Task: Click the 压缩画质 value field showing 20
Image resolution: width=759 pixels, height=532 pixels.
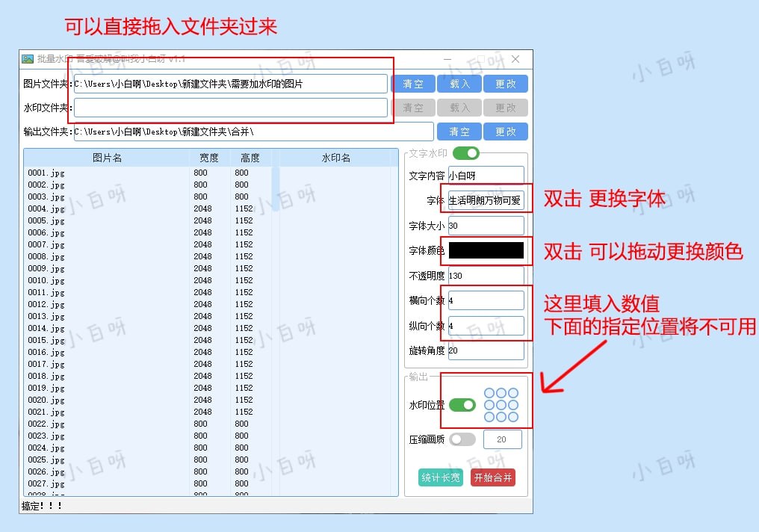Action: (503, 439)
